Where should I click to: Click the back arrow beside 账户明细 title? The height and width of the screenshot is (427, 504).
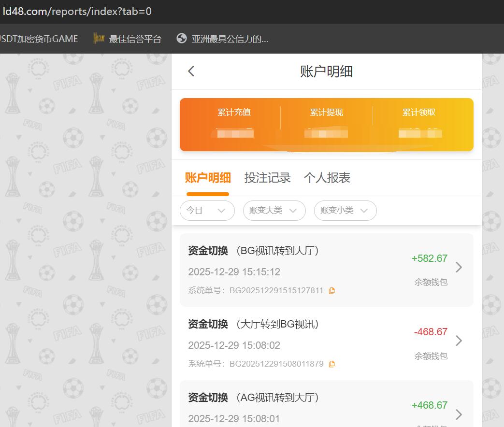[x=190, y=71]
